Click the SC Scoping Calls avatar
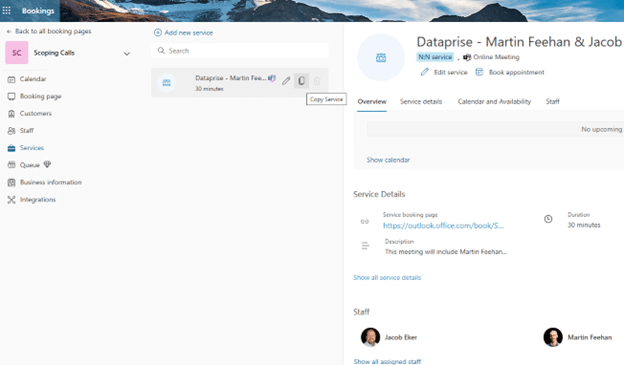This screenshot has width=624, height=365. point(17,53)
